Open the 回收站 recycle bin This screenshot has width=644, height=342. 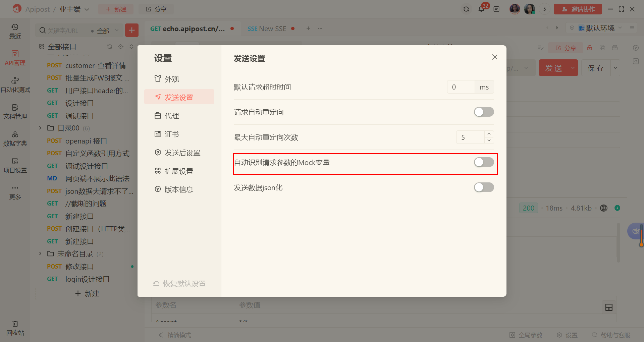pyautogui.click(x=15, y=328)
